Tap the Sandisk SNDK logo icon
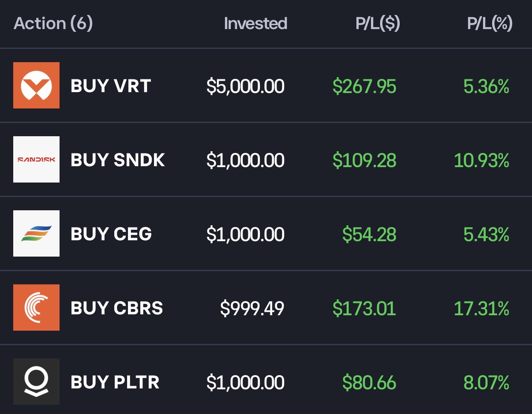This screenshot has width=532, height=414. pos(36,159)
